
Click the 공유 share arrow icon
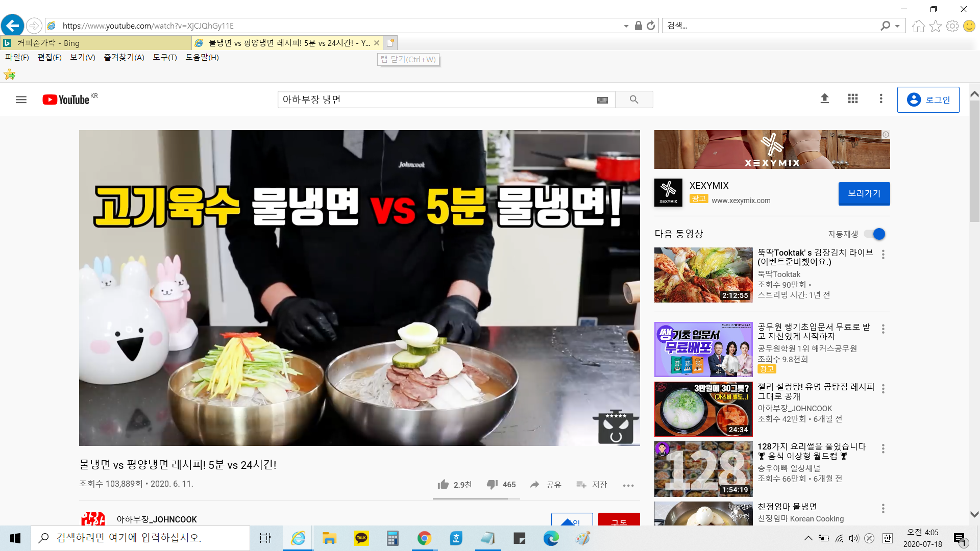pos(534,484)
